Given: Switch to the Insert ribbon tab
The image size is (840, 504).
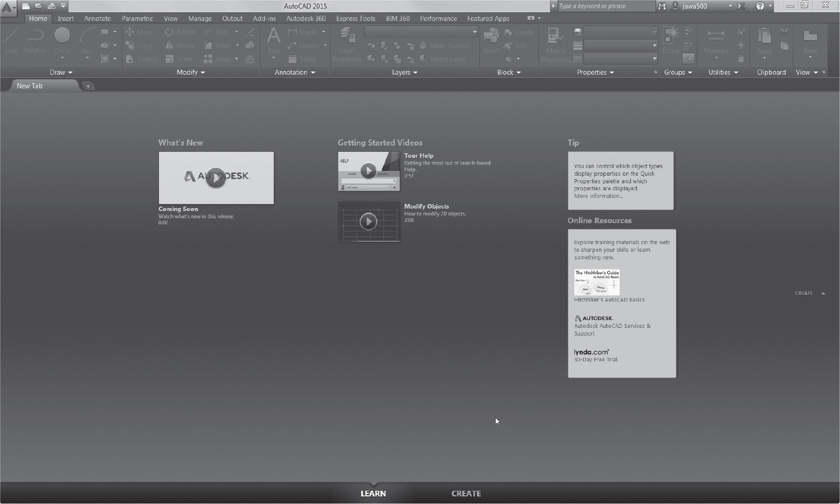Looking at the screenshot, I should pyautogui.click(x=66, y=18).
